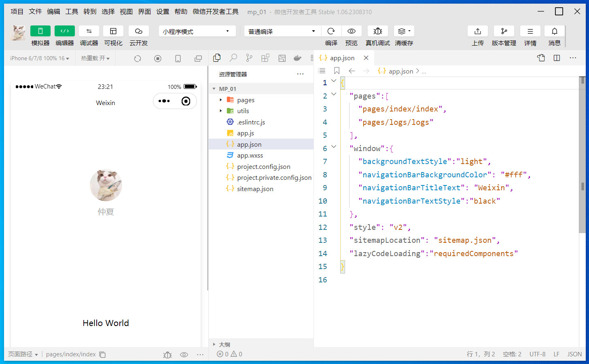This screenshot has height=364, width=589.
Task: Open project.private.config.json file
Action: (261, 177)
